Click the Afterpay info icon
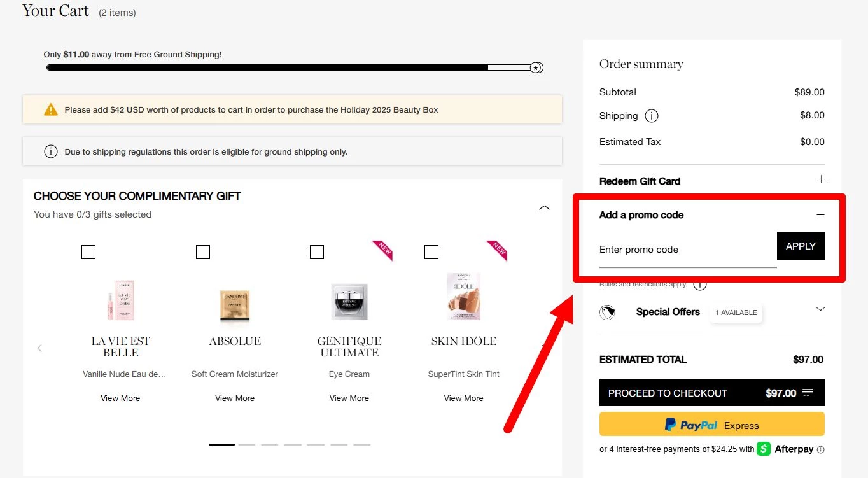 tap(820, 449)
